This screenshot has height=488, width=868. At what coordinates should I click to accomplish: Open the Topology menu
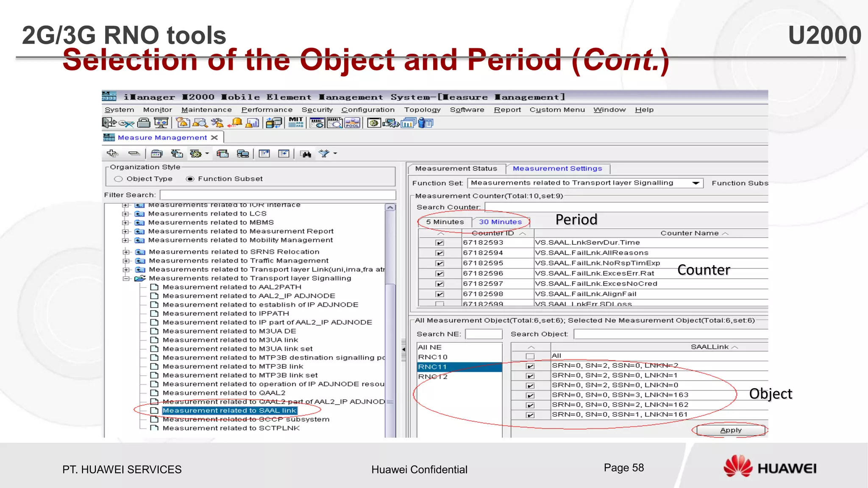(x=422, y=110)
